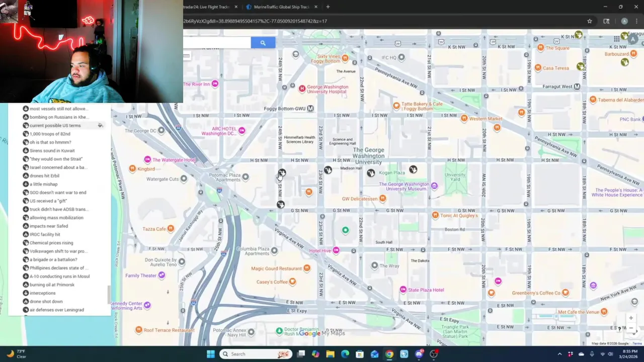Close the Flightradar24 tab
The image size is (644, 362).
coord(236,7)
